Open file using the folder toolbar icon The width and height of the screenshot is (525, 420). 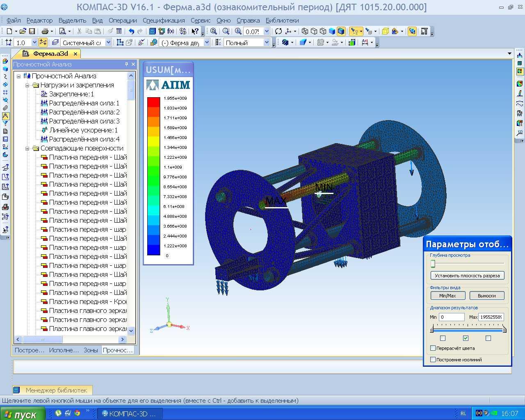[23, 31]
